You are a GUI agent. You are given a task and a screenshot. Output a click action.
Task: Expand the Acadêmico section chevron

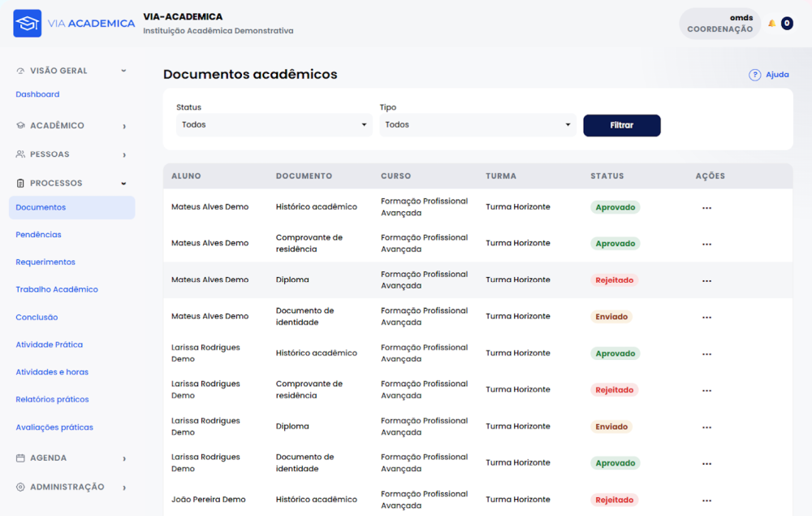pyautogui.click(x=124, y=126)
